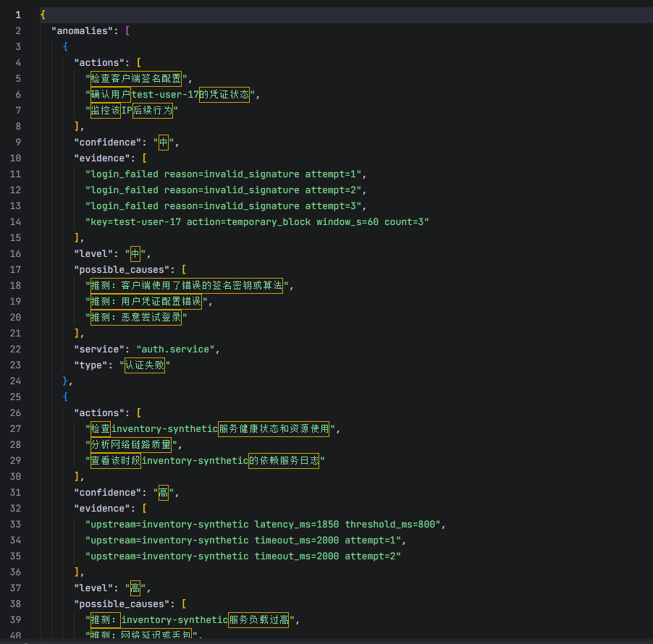This screenshot has height=644, width=653.
Task: Click line number 36 in the gutter
Action: (x=15, y=572)
